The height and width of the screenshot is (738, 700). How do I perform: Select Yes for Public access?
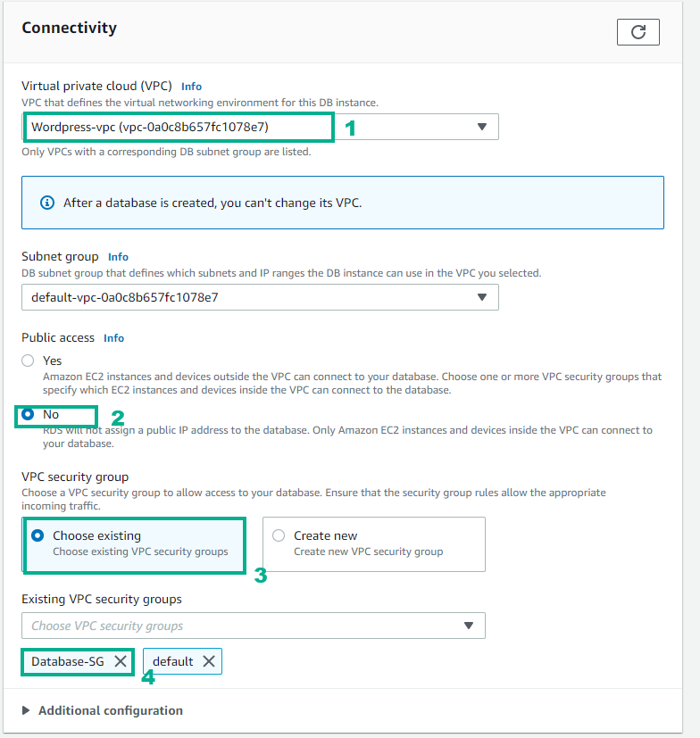pyautogui.click(x=29, y=361)
